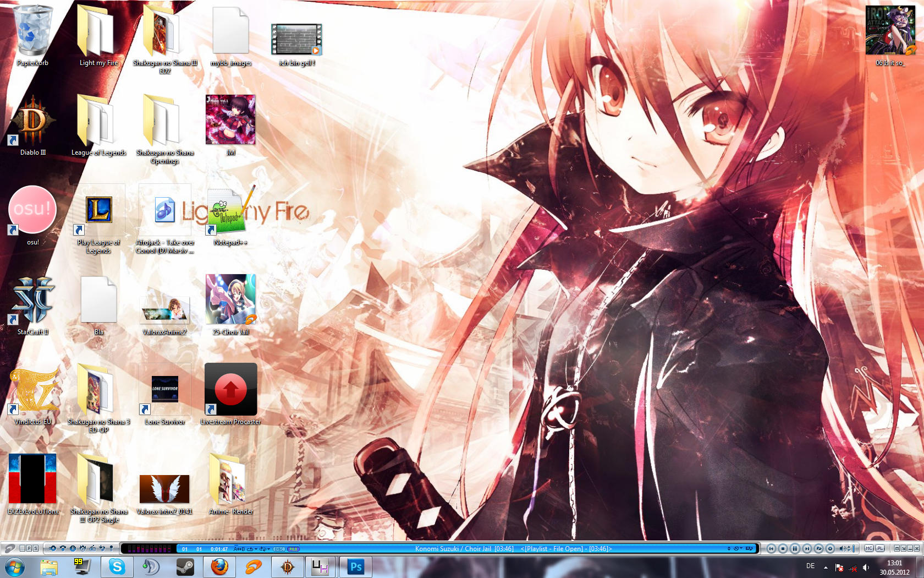Click the DE language indicator
The width and height of the screenshot is (924, 578).
tap(810, 566)
